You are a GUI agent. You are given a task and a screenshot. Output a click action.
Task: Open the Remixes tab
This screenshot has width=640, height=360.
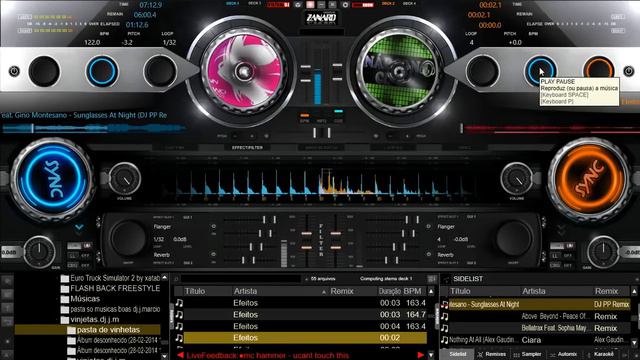[x=492, y=354]
